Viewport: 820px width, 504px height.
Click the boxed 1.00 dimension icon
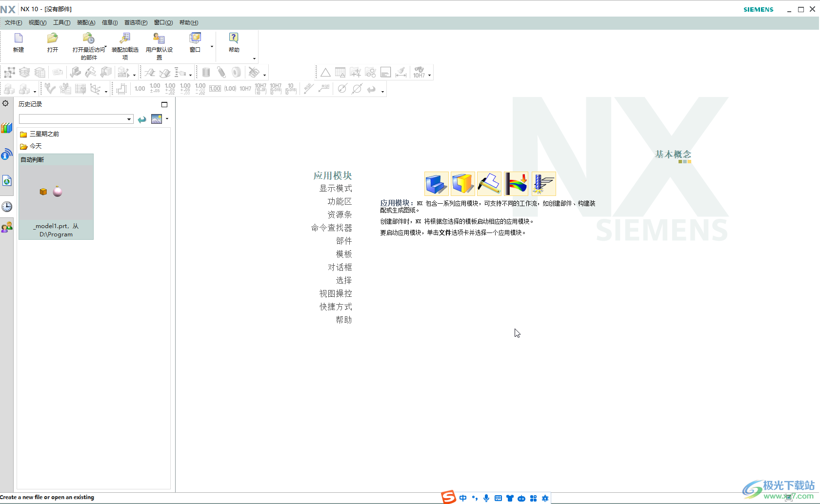point(215,88)
